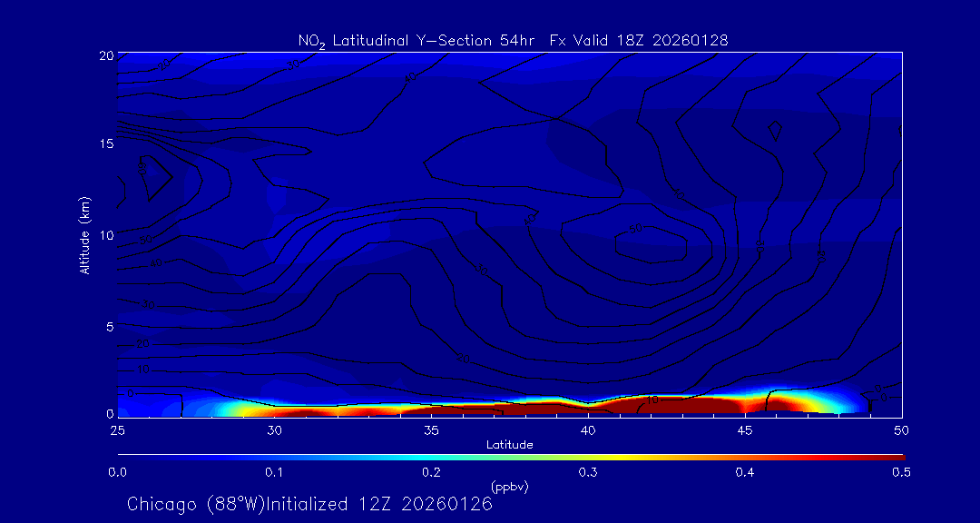Click the "Chicago (88°W)" location caption

[196, 504]
